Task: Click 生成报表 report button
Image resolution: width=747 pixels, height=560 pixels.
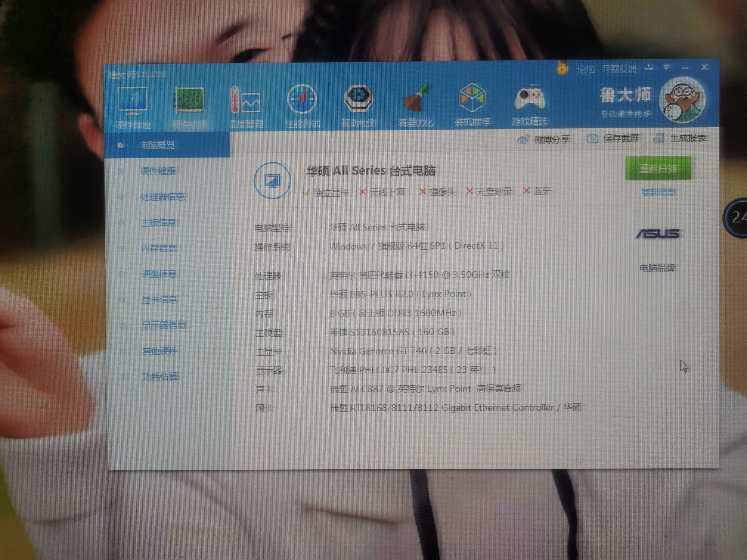Action: pos(680,138)
